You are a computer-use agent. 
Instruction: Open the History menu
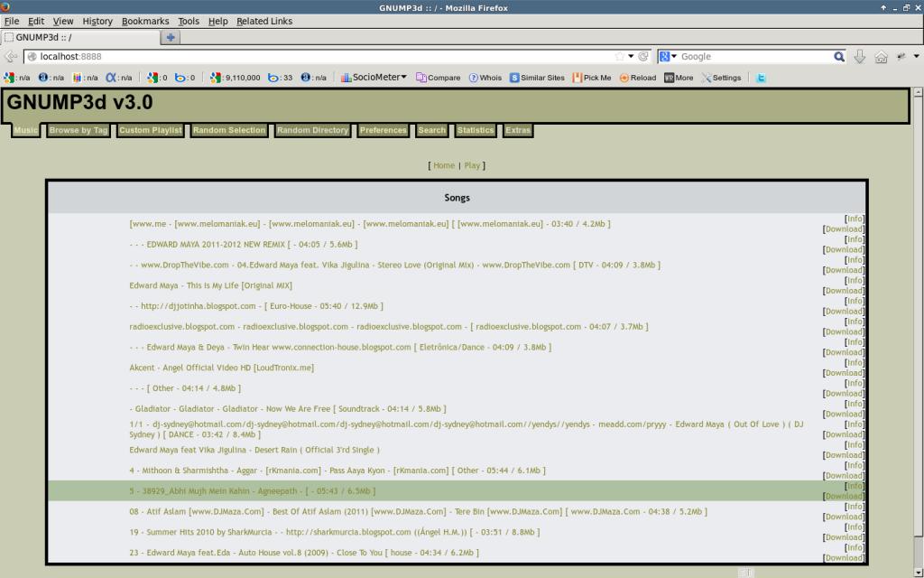click(97, 22)
